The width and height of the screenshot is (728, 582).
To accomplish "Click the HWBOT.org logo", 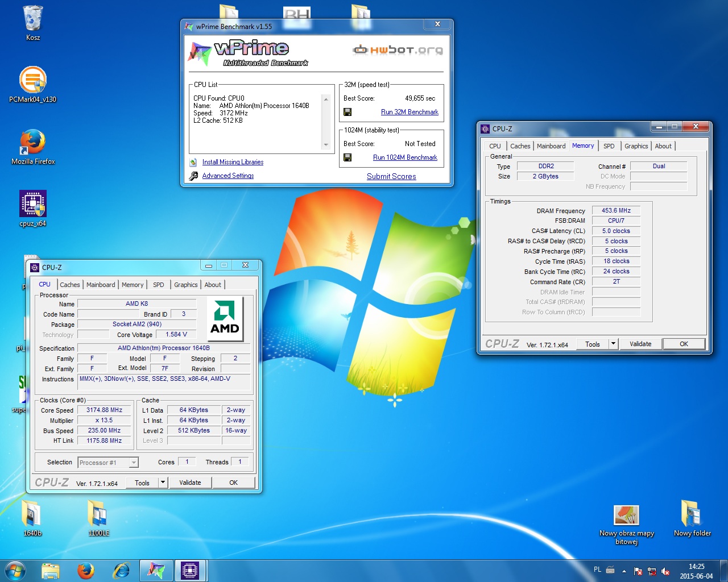I will (x=398, y=50).
